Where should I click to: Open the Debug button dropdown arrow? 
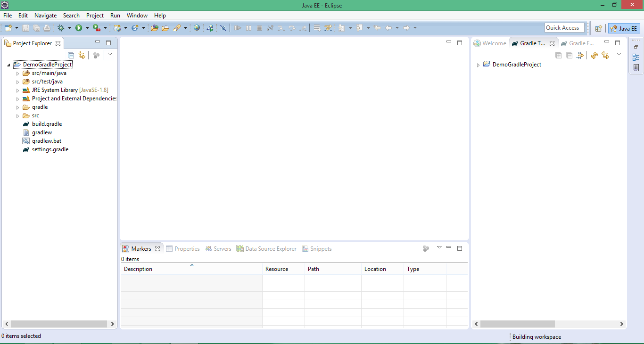(69, 28)
